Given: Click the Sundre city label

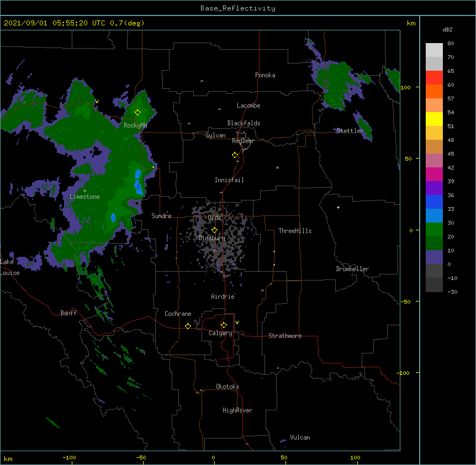Looking at the screenshot, I should [x=161, y=216].
